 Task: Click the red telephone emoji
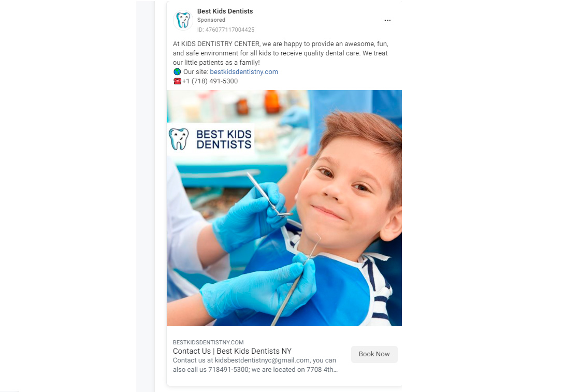pyautogui.click(x=177, y=81)
